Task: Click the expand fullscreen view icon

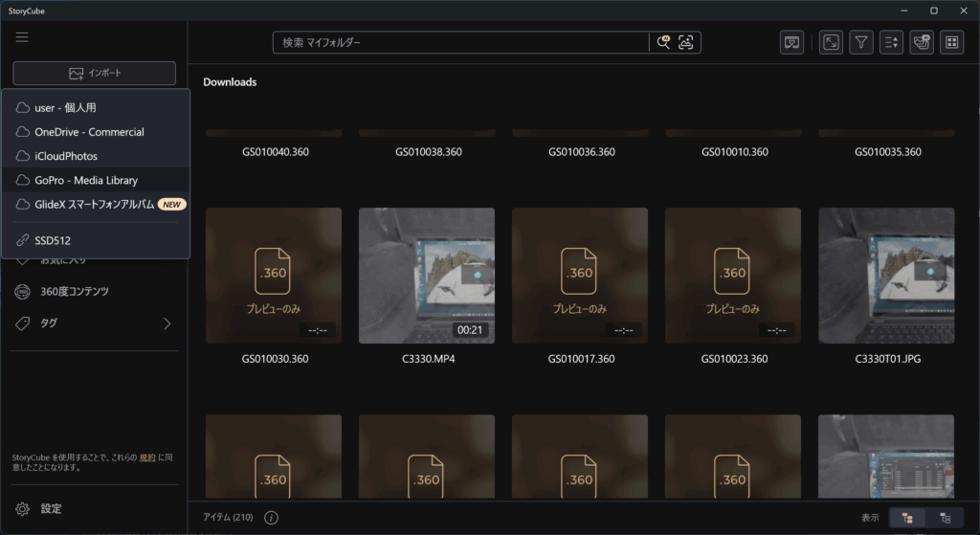Action: [x=831, y=42]
